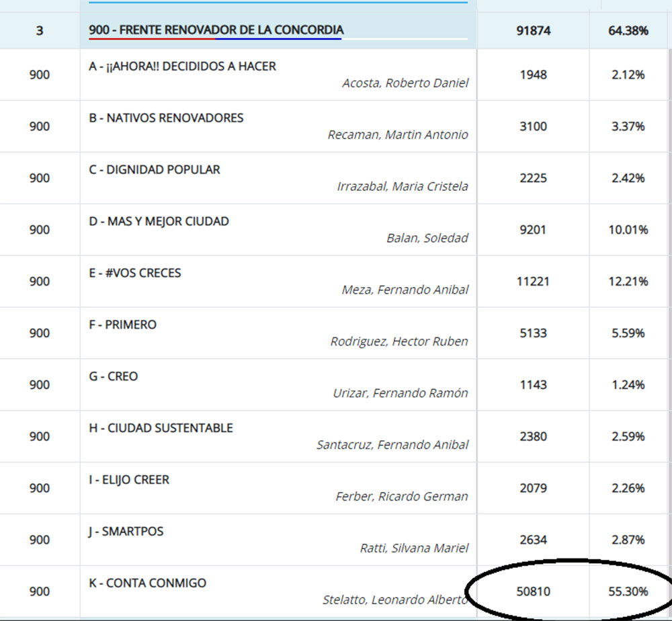Select the MAS Y MEJOR CIUDAD entry
The width and height of the screenshot is (672, 621).
tap(159, 222)
